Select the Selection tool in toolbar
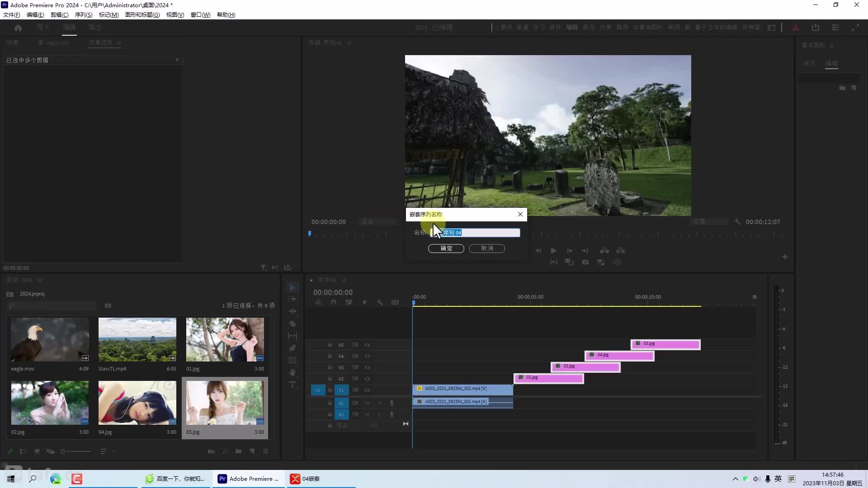Viewport: 868px width, 488px height. click(292, 287)
